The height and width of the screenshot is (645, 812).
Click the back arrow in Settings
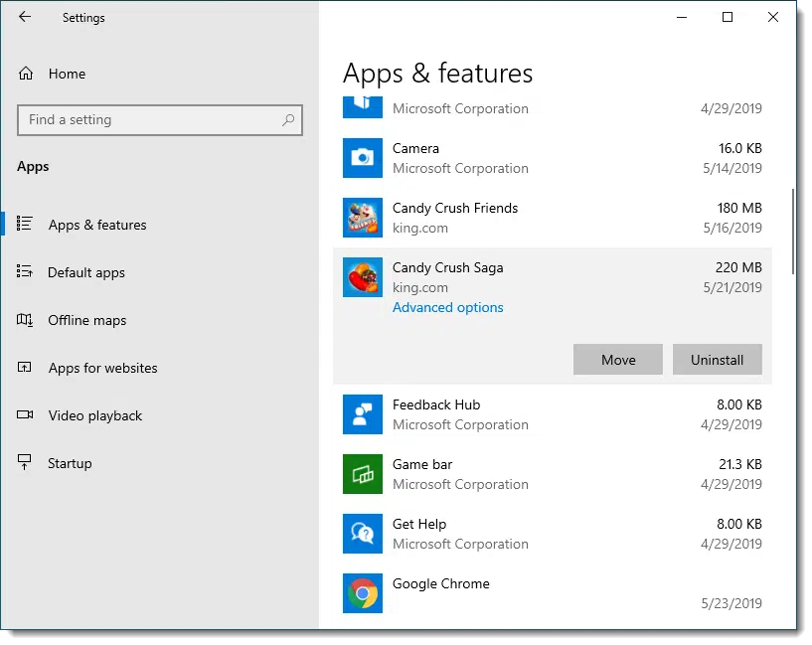coord(24,17)
